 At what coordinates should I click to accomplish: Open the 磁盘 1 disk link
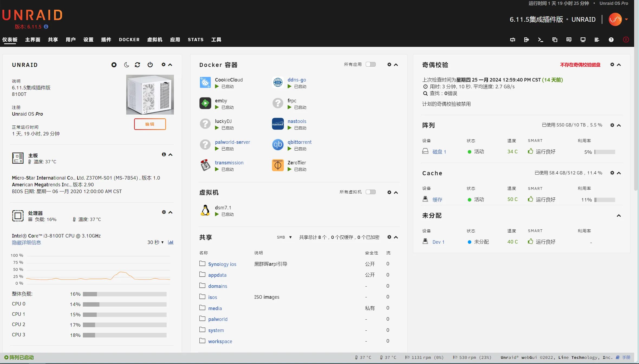pos(439,152)
